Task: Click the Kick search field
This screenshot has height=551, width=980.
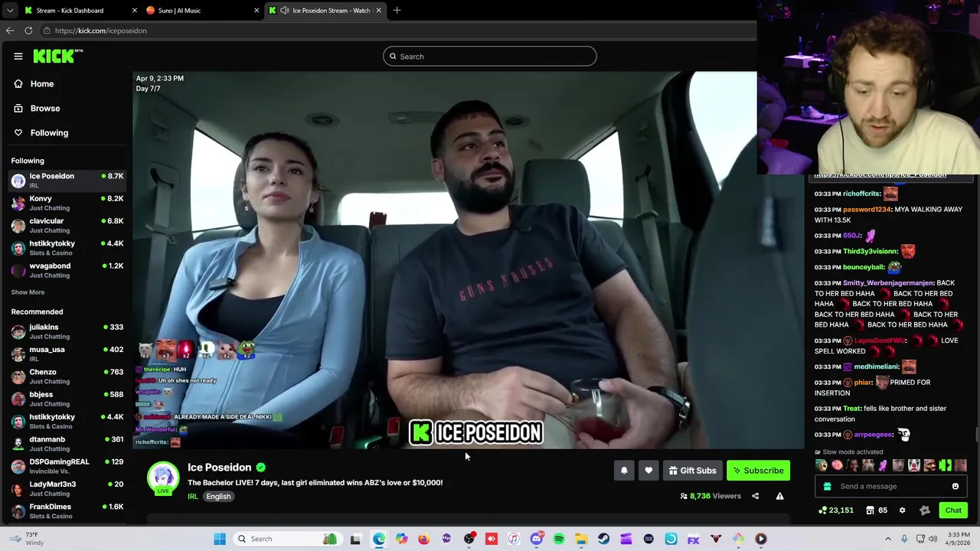Action: coord(489,56)
